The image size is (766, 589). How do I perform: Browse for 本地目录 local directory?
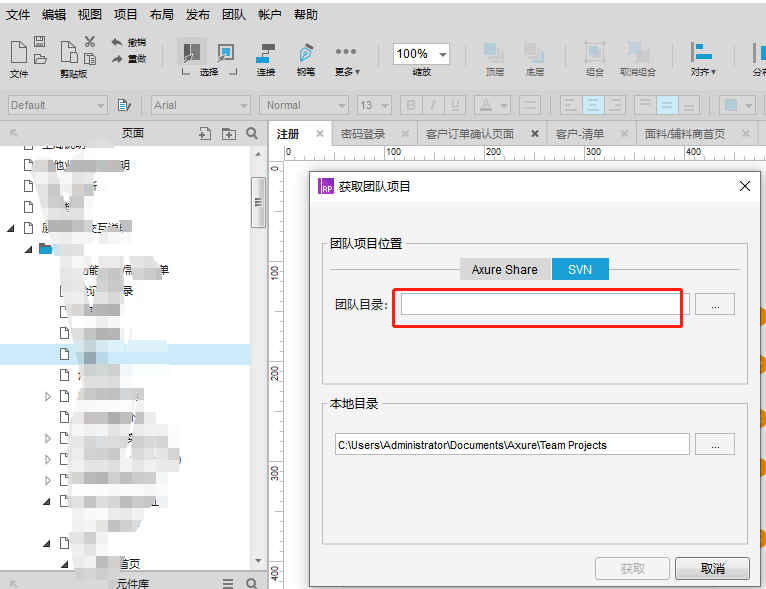coord(715,445)
